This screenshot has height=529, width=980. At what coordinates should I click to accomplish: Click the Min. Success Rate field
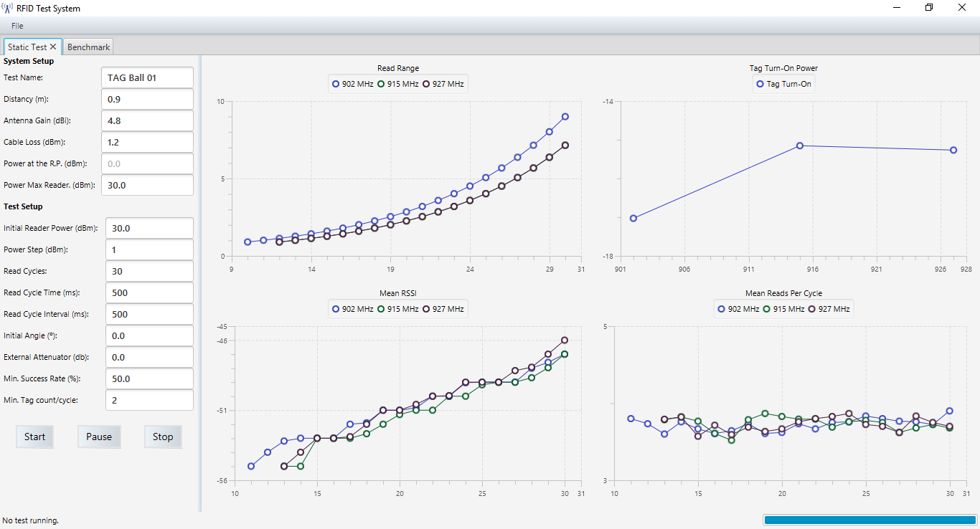(x=149, y=378)
